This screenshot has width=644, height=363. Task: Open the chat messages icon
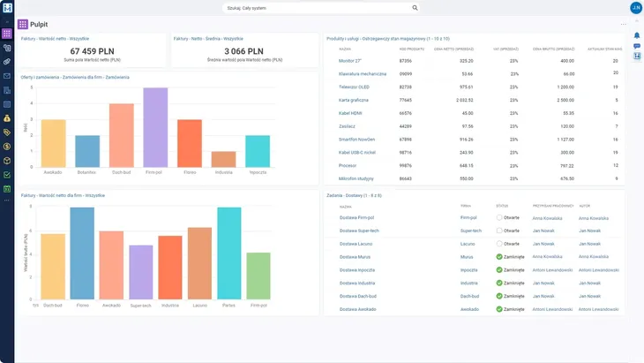637,46
